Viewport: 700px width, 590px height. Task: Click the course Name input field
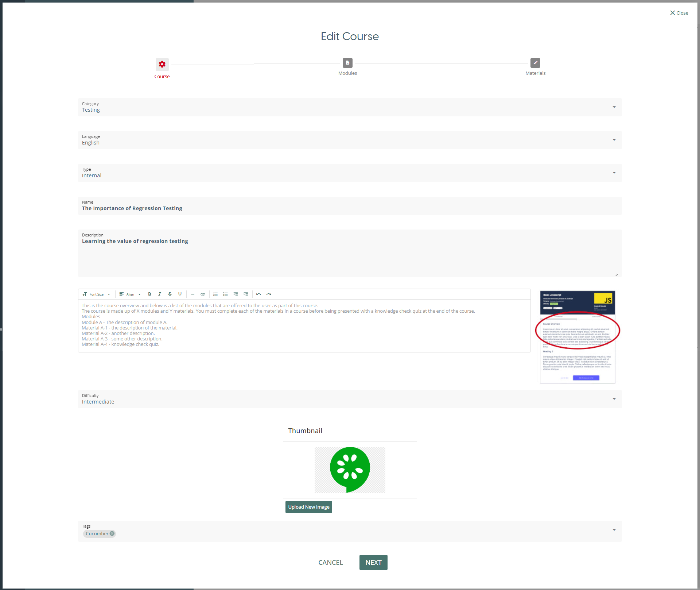[x=349, y=208]
